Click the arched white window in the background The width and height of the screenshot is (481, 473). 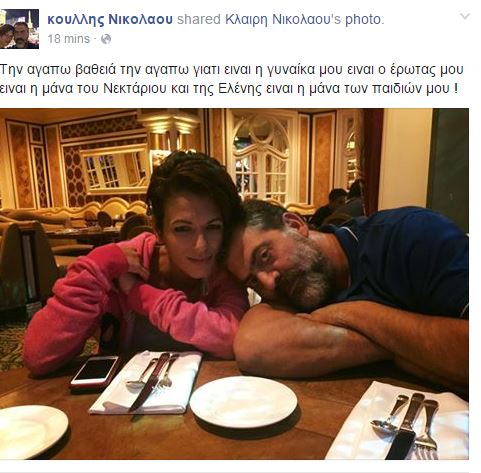262,158
